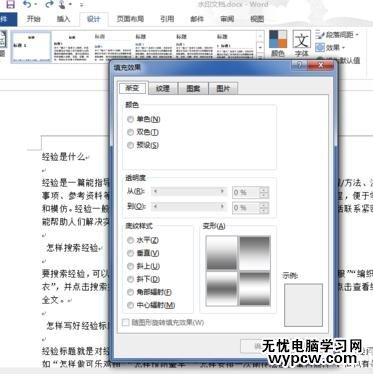Open the 颜色 theme colors icon
The width and height of the screenshot is (373, 374).
[x=278, y=44]
